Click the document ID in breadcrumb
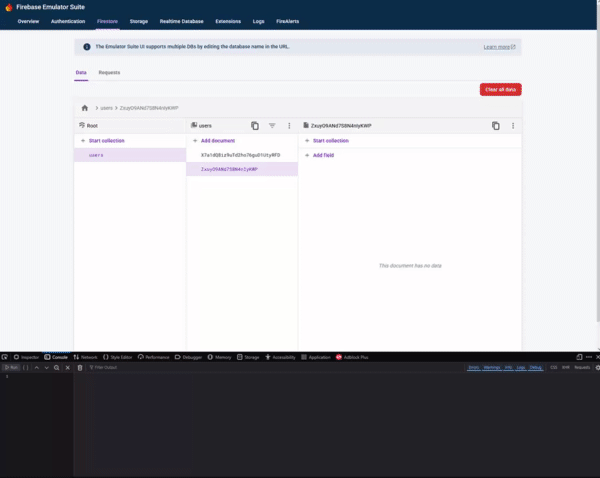This screenshot has width=600, height=478. 149,108
